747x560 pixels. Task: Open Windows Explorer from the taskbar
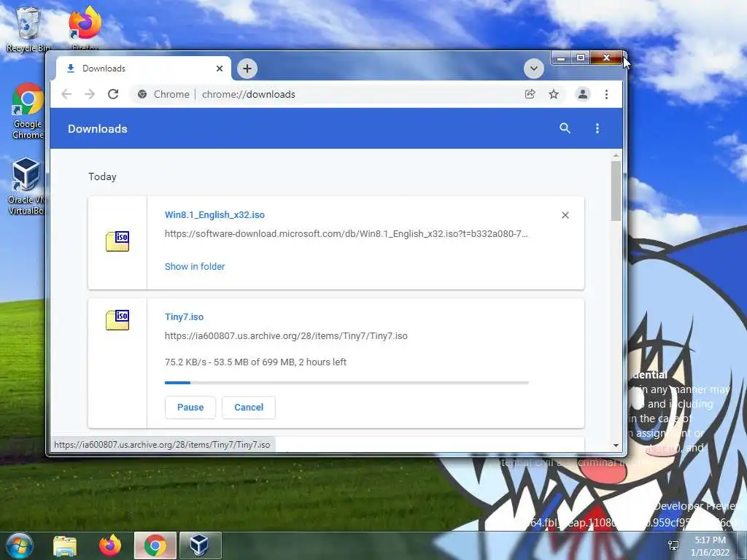pos(65,545)
